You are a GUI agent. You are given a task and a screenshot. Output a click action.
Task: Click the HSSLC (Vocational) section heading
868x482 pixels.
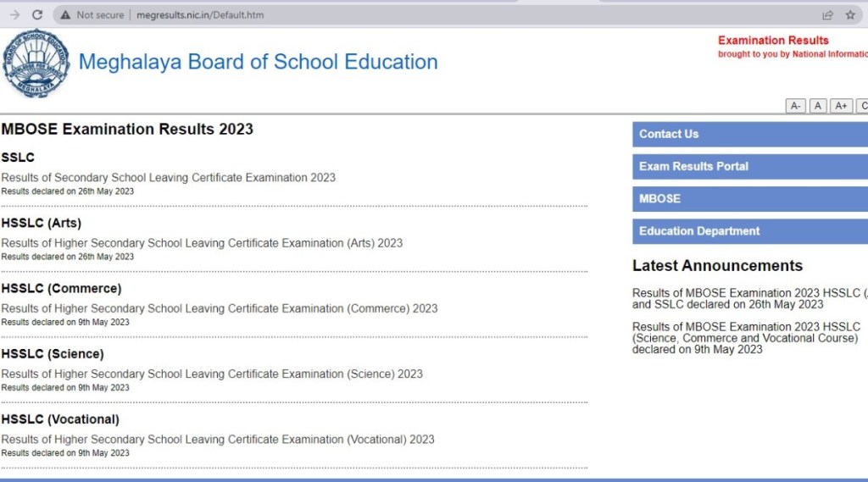pyautogui.click(x=60, y=419)
